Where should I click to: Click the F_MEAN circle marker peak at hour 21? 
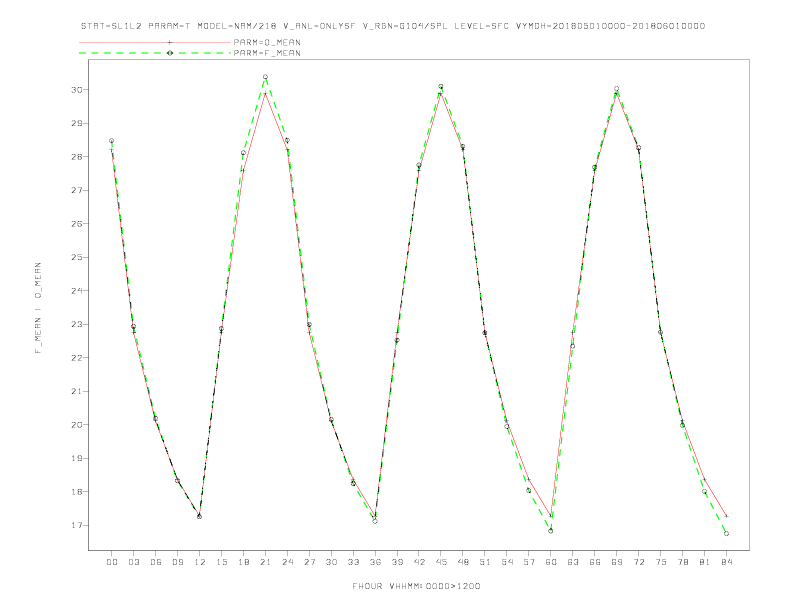pyautogui.click(x=265, y=77)
